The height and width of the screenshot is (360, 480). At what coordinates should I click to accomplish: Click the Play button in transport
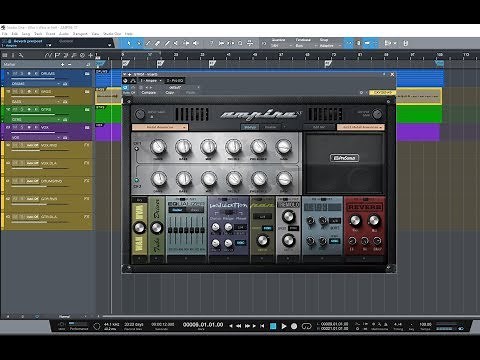284,326
